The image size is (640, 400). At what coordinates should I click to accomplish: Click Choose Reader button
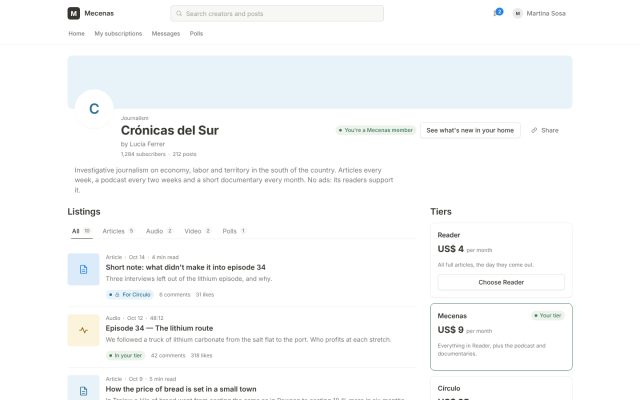point(501,282)
